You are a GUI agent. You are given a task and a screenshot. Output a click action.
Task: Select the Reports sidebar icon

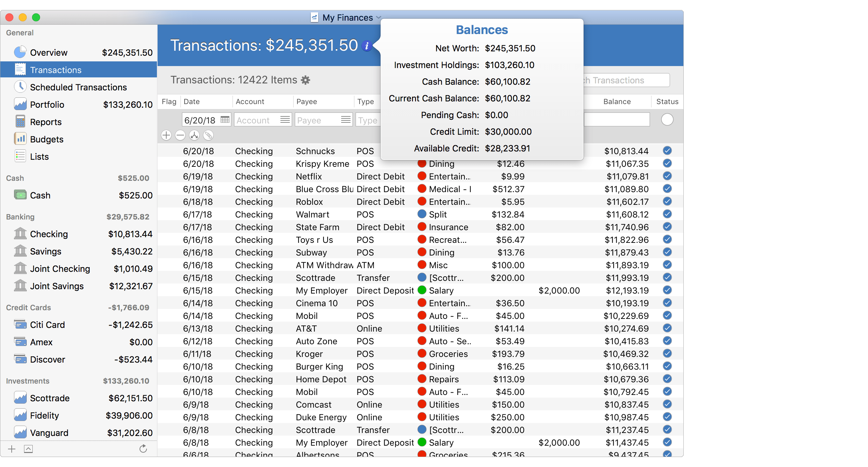coord(21,121)
